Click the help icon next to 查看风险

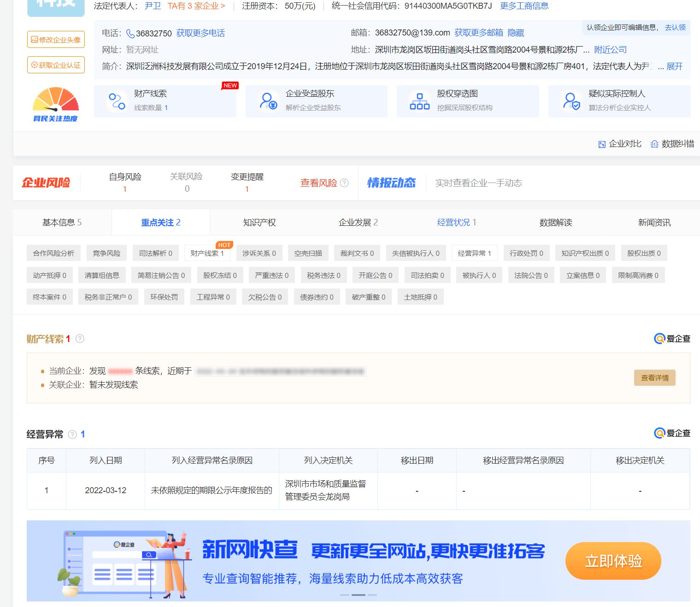coord(344,183)
